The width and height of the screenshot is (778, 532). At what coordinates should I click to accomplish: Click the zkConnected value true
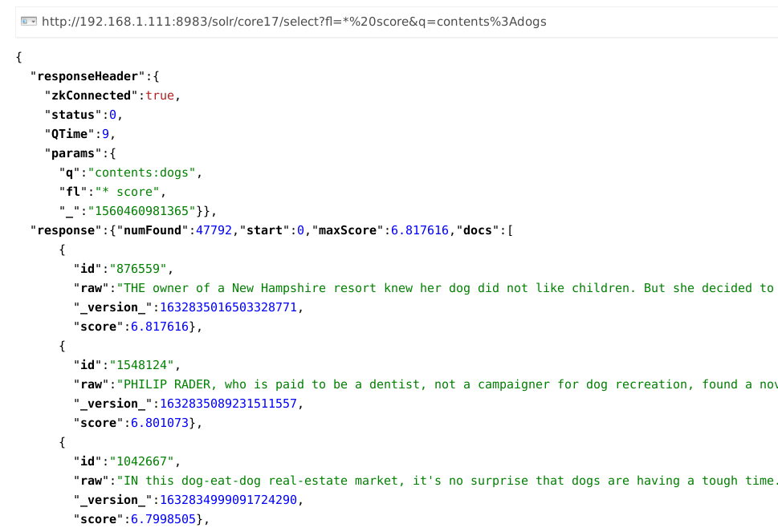(x=160, y=95)
